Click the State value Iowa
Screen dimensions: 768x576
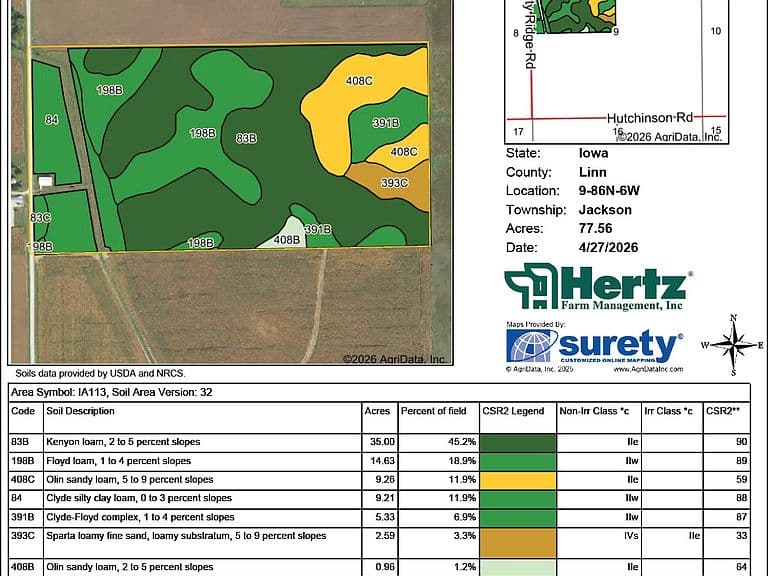[594, 153]
